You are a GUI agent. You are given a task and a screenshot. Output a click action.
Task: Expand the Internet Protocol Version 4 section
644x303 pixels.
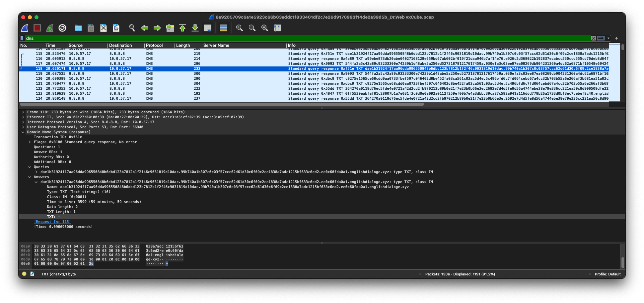click(x=23, y=122)
